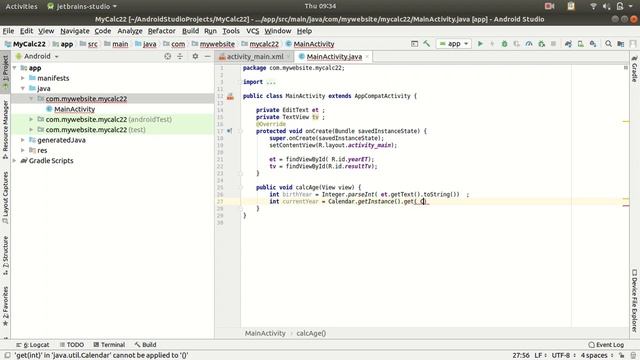Click the user avatar icon in toolbar
This screenshot has height=360, width=640.
coord(633,43)
